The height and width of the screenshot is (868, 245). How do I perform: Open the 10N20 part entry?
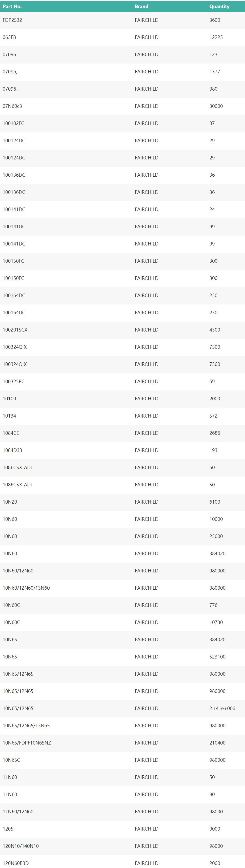click(x=10, y=502)
